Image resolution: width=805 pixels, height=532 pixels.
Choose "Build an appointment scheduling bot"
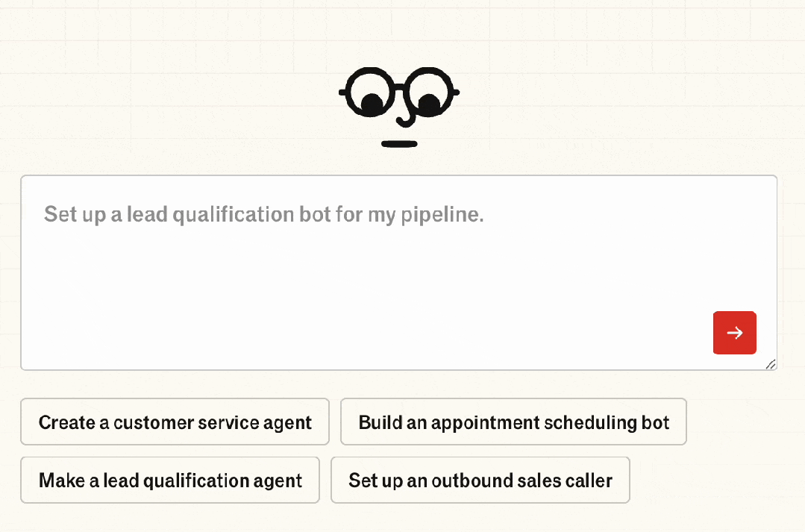tap(513, 422)
